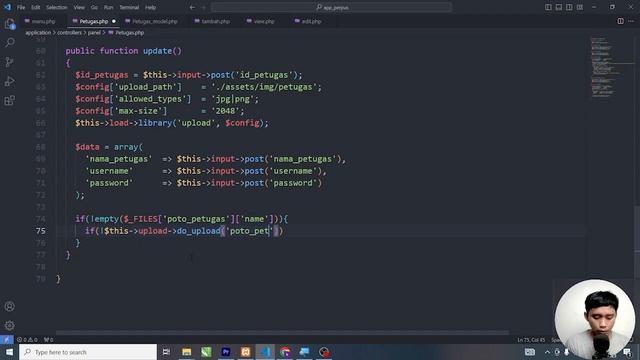
Task: Open 'controllers' breadcrumb segment
Action: [x=69, y=33]
